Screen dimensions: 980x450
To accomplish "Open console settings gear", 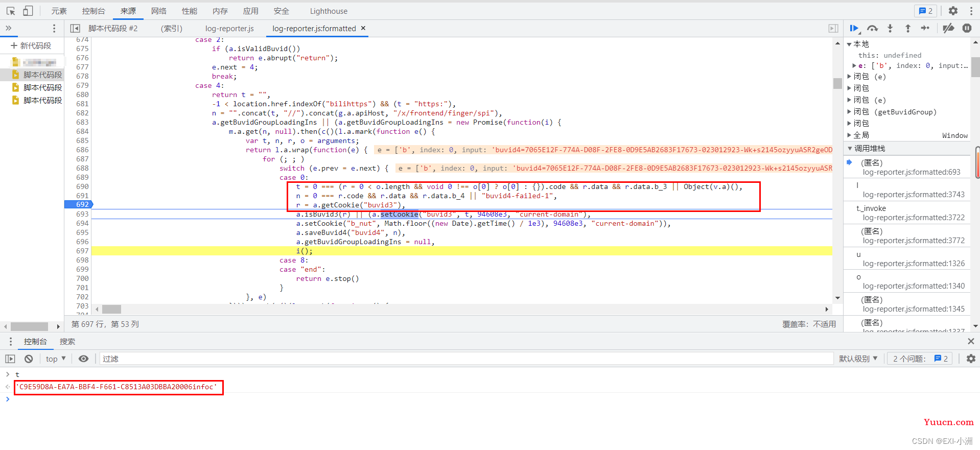I will click(971, 359).
